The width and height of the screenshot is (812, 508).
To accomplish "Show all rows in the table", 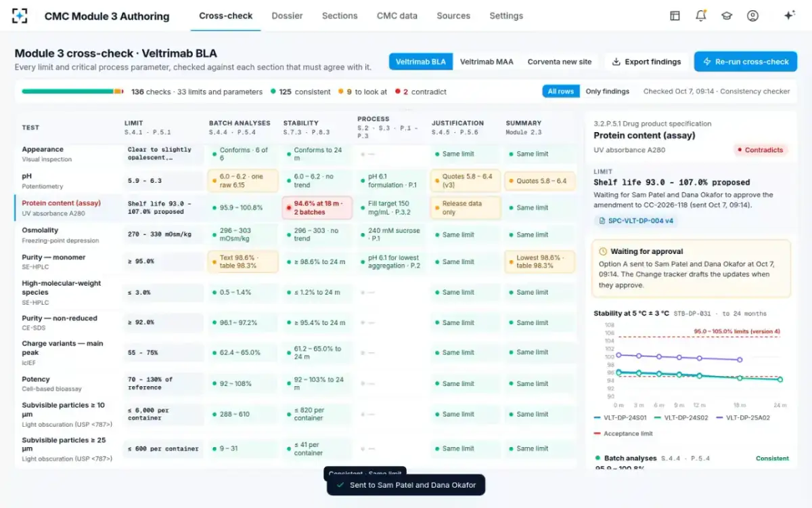I will click(x=561, y=91).
